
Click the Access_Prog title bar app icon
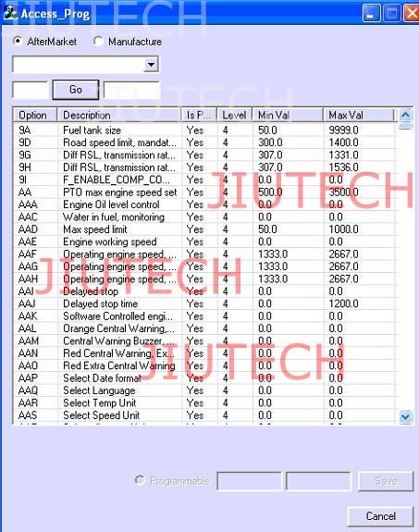[9, 13]
